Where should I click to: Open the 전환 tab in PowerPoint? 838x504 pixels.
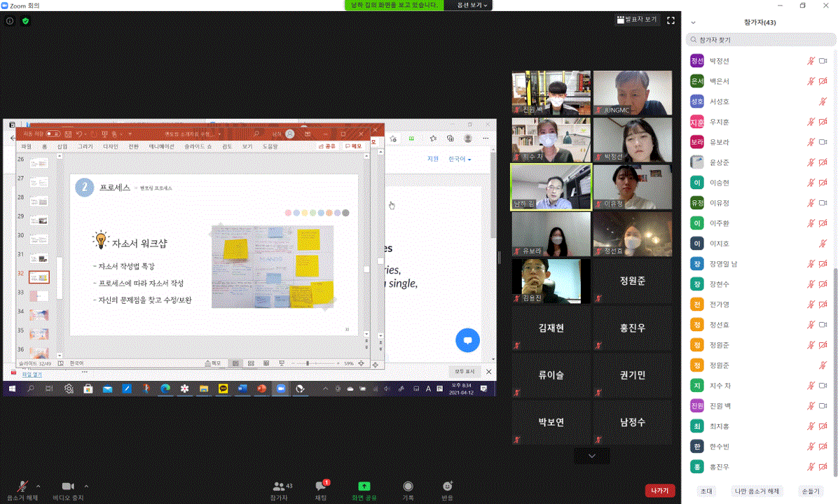point(134,146)
